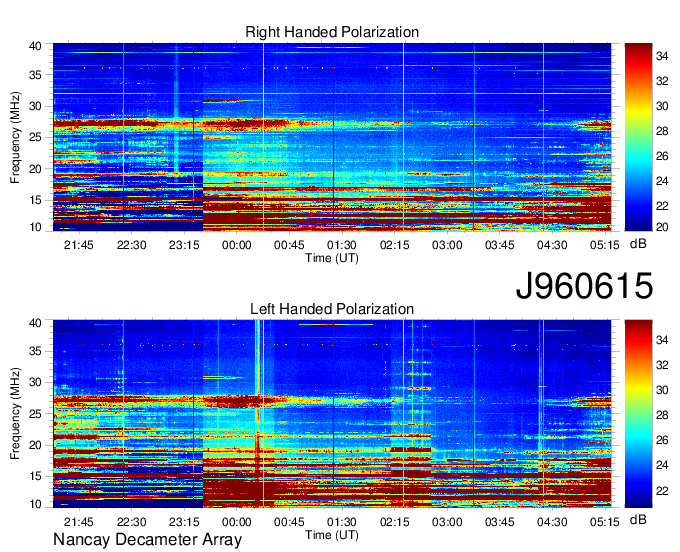
Task: Click the "Left Handed Polarization" title
Action: tap(332, 309)
